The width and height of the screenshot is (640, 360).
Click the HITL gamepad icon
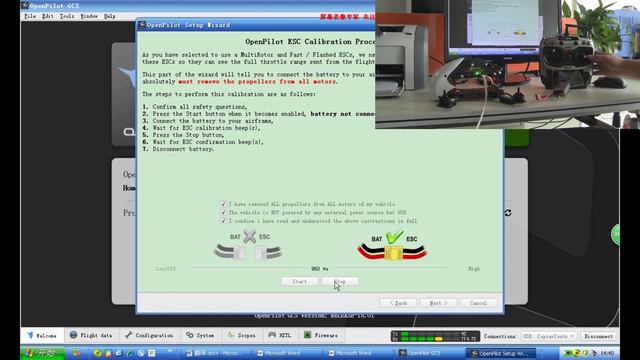tap(272, 335)
